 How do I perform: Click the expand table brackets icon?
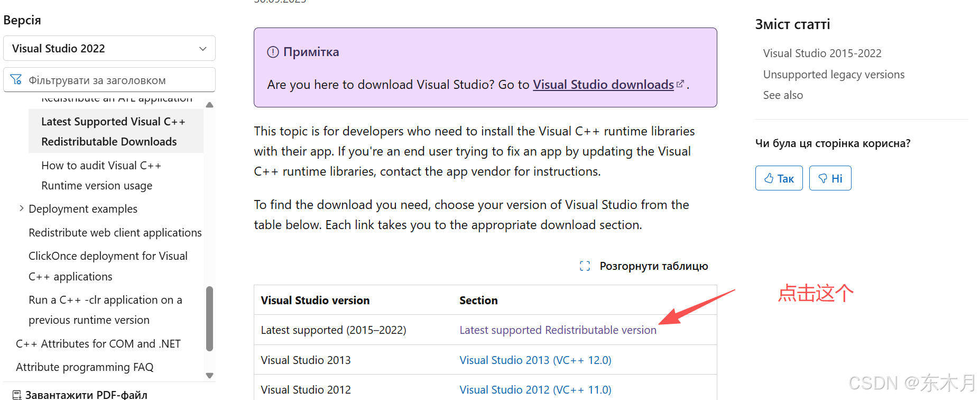[585, 266]
